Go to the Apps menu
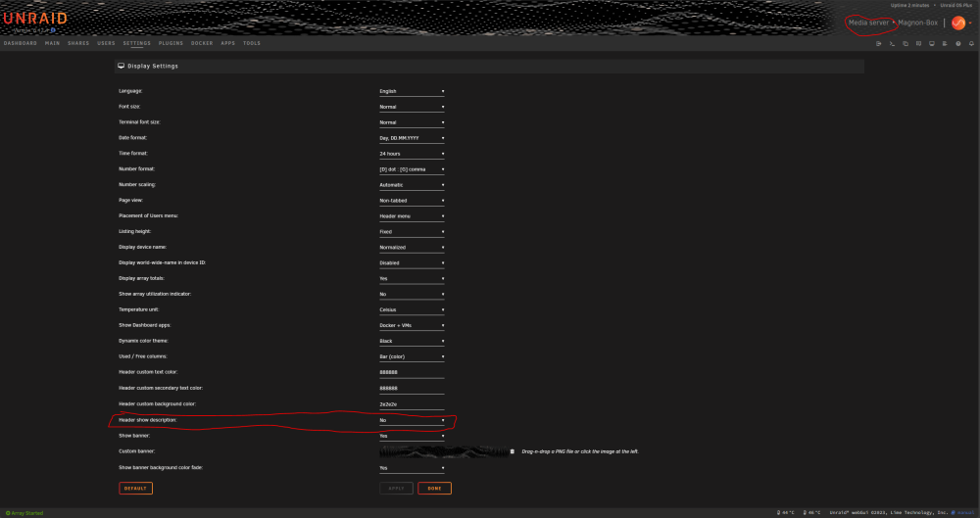 228,44
